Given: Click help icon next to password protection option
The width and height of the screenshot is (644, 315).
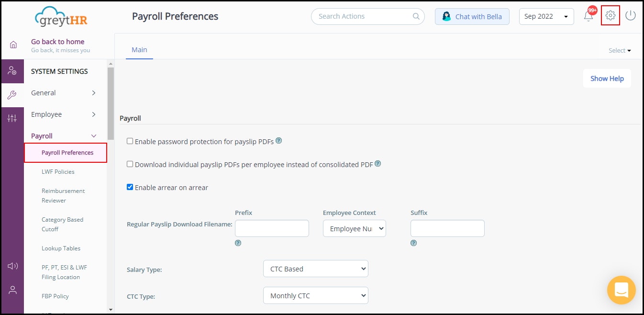Looking at the screenshot, I should point(278,141).
